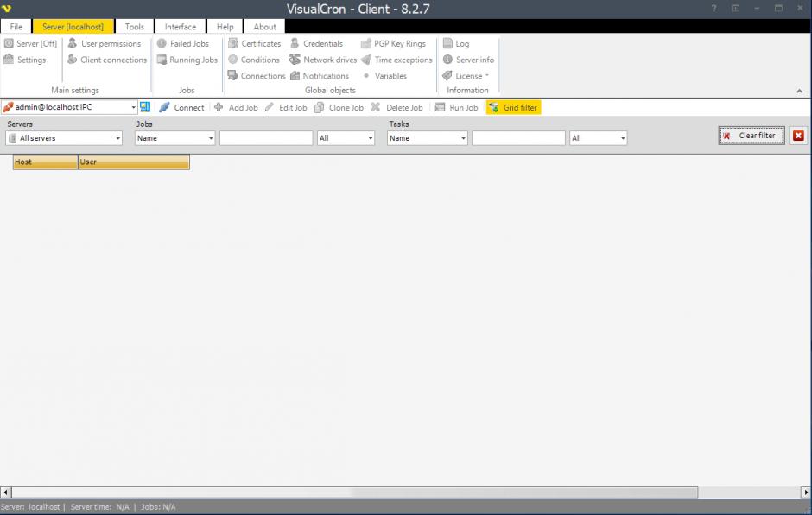The image size is (812, 515).
Task: Click the 'Server time:' status bar entry
Action: coord(99,506)
